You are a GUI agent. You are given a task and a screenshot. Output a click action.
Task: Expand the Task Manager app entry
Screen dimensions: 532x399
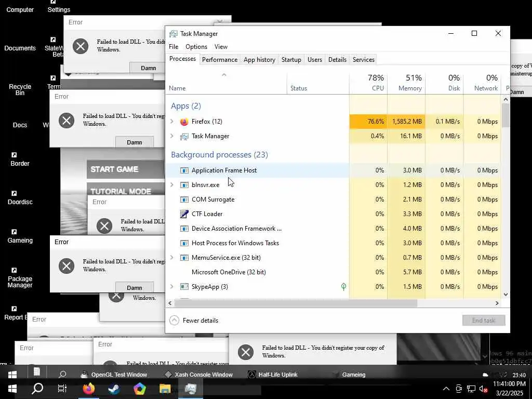171,136
